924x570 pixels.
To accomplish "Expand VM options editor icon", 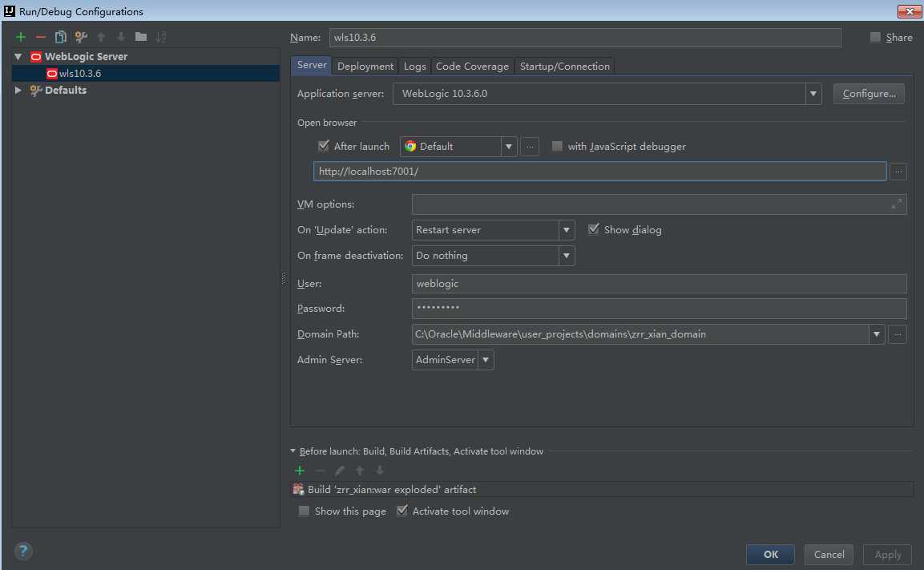I will [x=896, y=204].
